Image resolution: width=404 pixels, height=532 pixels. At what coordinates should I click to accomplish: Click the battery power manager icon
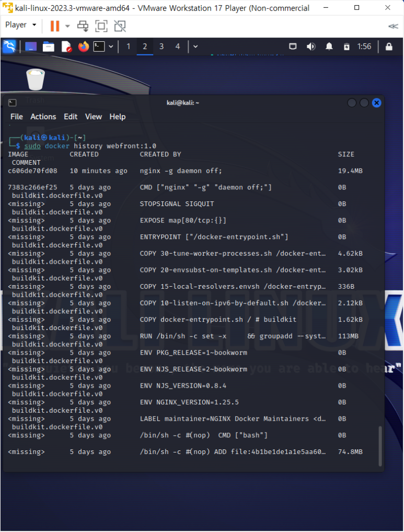click(347, 47)
